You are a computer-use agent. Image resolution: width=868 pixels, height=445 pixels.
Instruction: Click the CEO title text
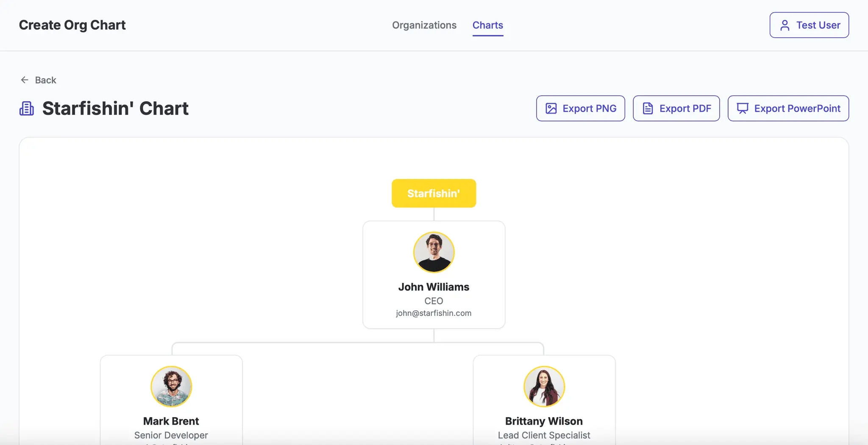(x=434, y=301)
